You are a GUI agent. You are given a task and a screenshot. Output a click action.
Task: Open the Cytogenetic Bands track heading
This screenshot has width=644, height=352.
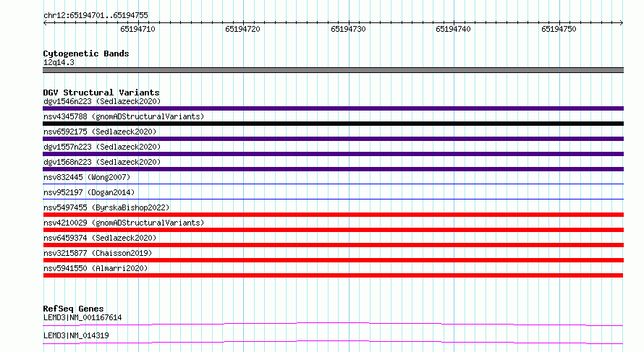(86, 53)
